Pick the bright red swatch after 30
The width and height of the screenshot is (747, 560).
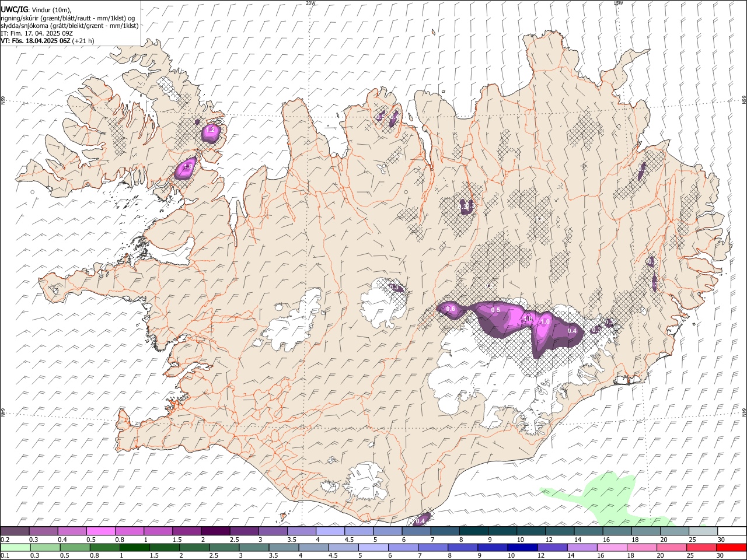point(731,548)
